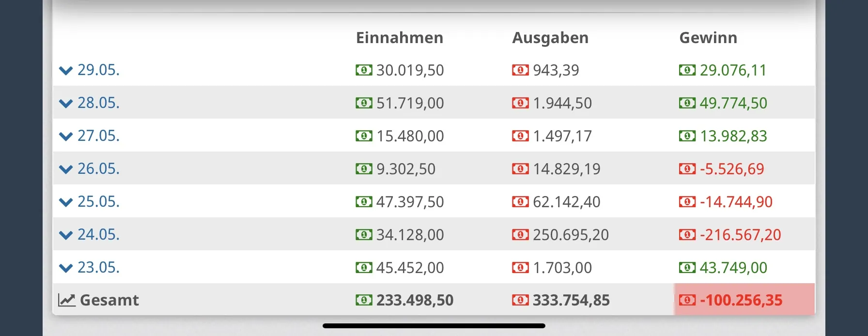Click the Gesamt chart icon
Screen dimensions: 868x336
pyautogui.click(x=67, y=300)
